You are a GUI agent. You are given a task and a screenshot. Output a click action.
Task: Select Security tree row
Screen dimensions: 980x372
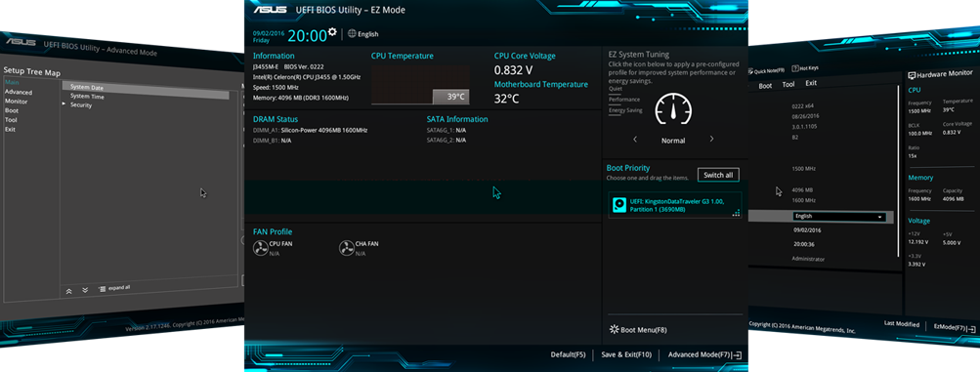(x=81, y=104)
